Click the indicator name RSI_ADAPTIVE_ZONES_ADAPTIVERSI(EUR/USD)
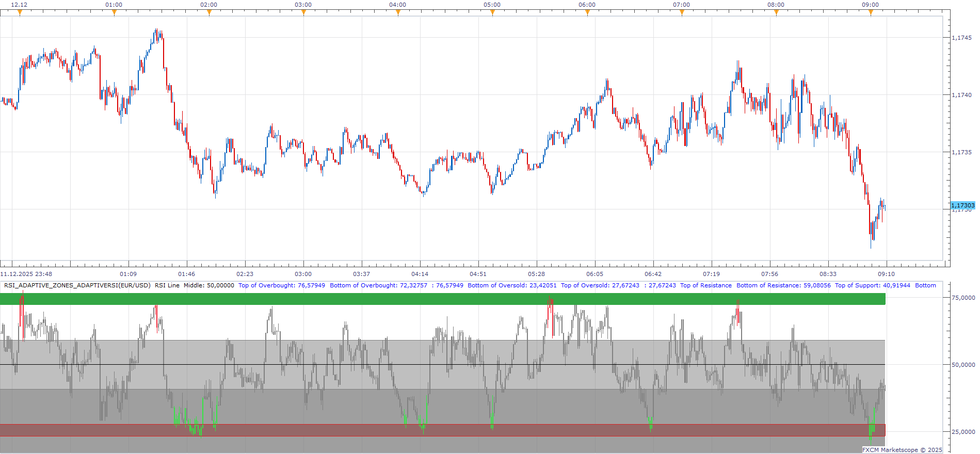The width and height of the screenshot is (980, 454). point(77,285)
